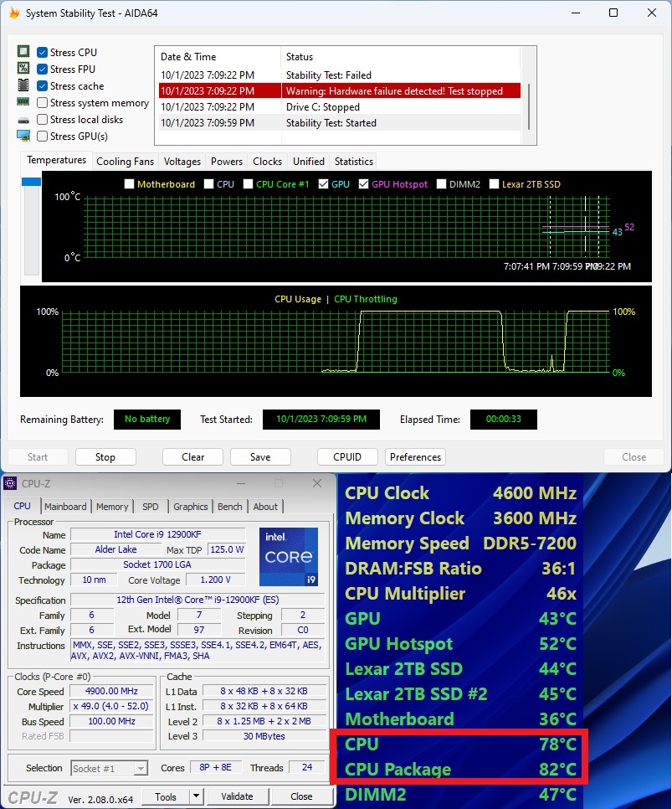
Task: Uncheck the GPU Hotspot graph checkbox
Action: point(363,184)
